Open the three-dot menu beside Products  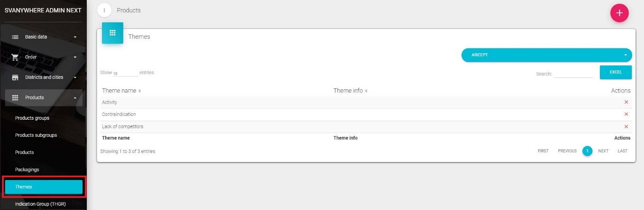(104, 10)
